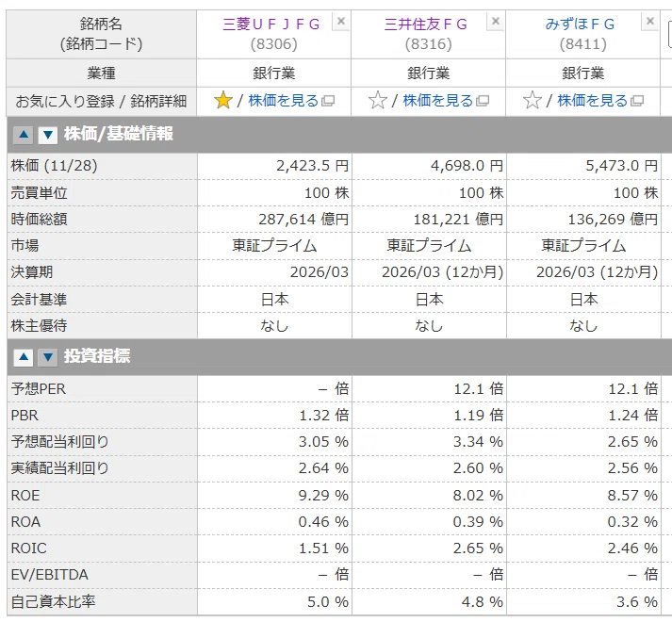Click the お気に入り登録 / 銘柄詳細 header cell
Viewport: 672px width, 622px height.
pyautogui.click(x=101, y=102)
